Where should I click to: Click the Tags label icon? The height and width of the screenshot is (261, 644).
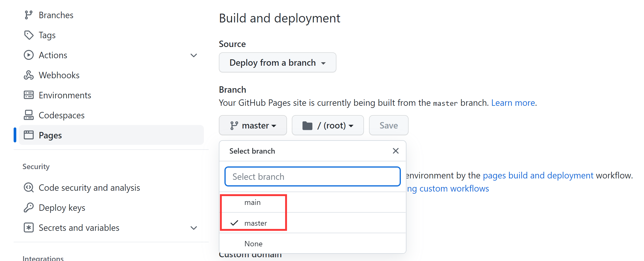29,35
